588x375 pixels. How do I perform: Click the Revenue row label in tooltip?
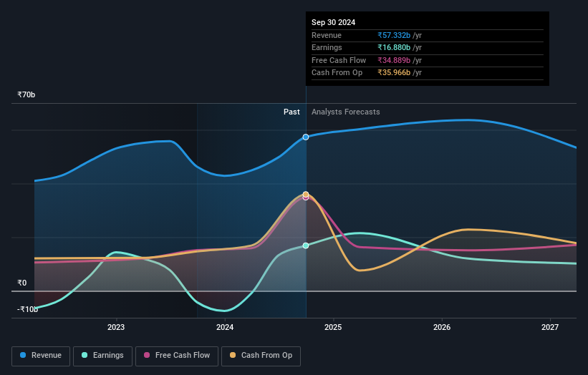click(x=327, y=35)
